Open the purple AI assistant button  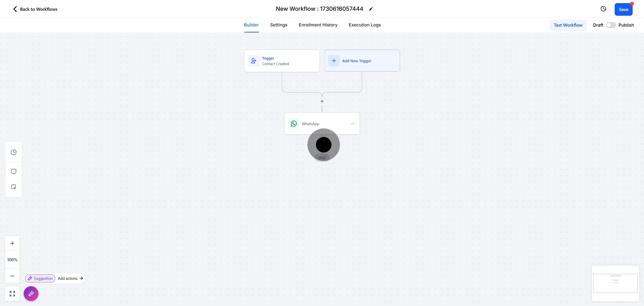pyautogui.click(x=31, y=293)
